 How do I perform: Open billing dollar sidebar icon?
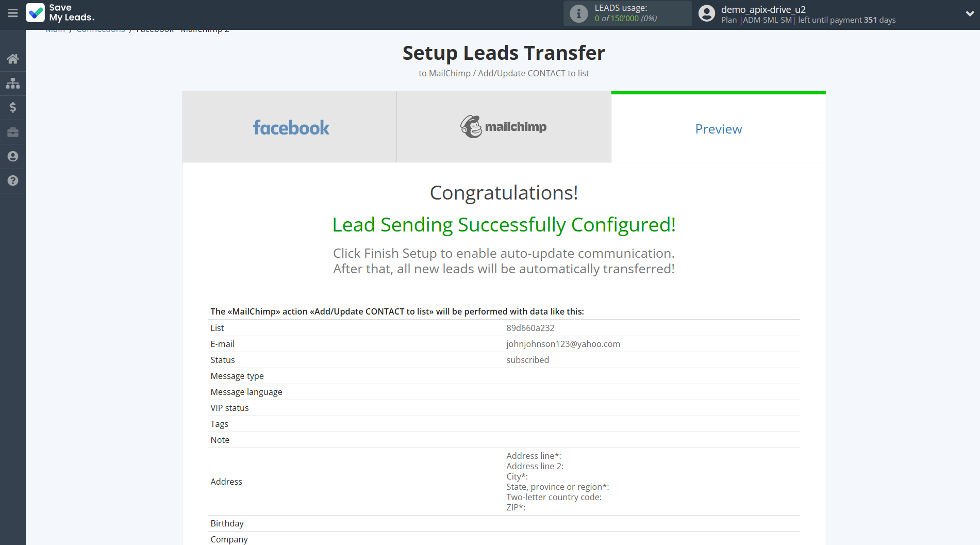click(x=13, y=107)
